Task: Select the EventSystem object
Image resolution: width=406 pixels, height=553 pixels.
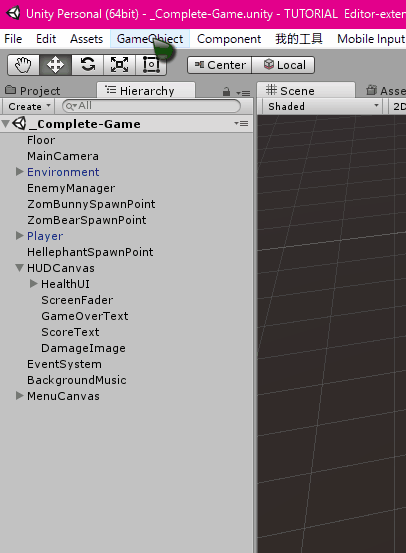Action: click(64, 364)
